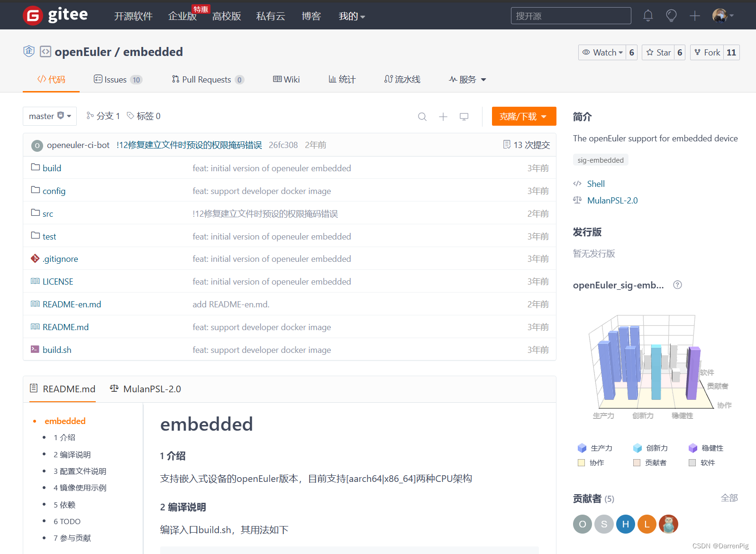Toggle the 贡献者 legend item
This screenshot has height=554, width=756.
coord(650,463)
